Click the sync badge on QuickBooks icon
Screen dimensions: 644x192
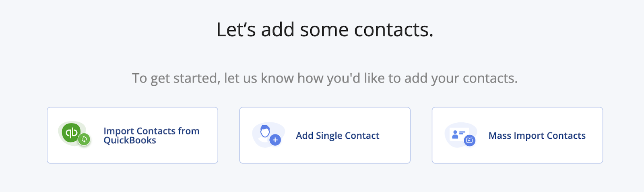[84, 139]
